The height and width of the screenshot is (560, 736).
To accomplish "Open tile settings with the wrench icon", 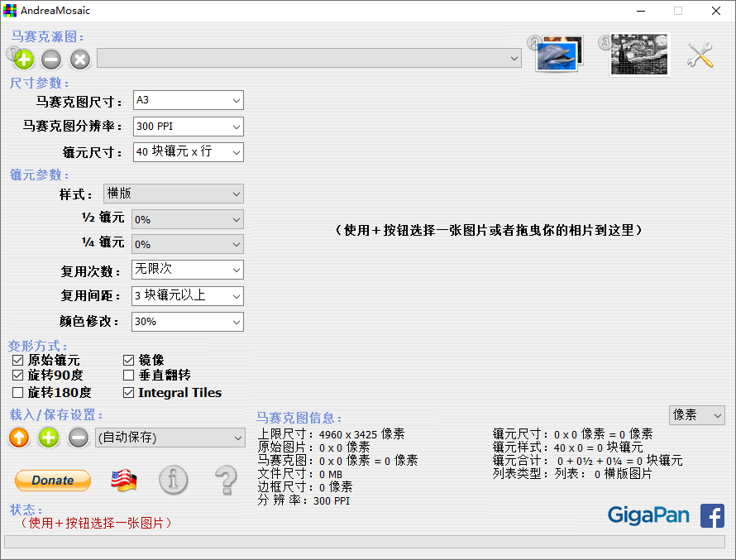I will coord(699,55).
